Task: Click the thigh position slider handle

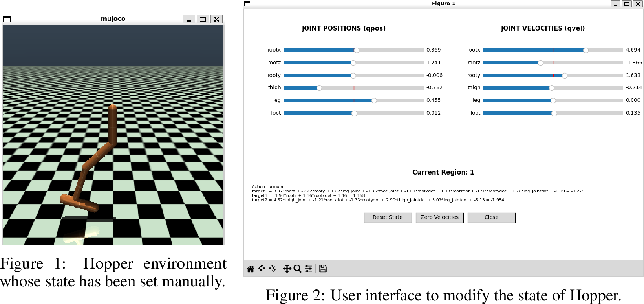Action: click(319, 88)
